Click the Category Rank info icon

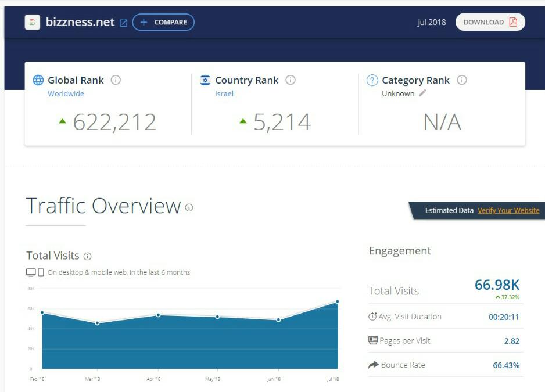pos(462,80)
